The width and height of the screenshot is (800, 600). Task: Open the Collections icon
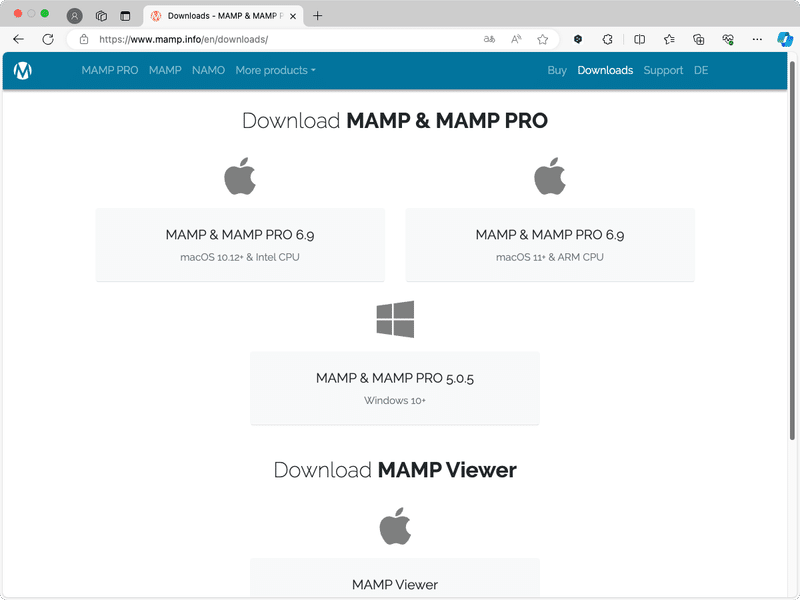[698, 39]
